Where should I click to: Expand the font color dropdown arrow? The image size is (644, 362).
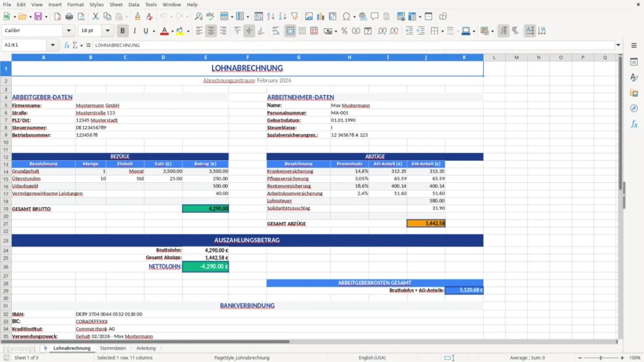172,31
